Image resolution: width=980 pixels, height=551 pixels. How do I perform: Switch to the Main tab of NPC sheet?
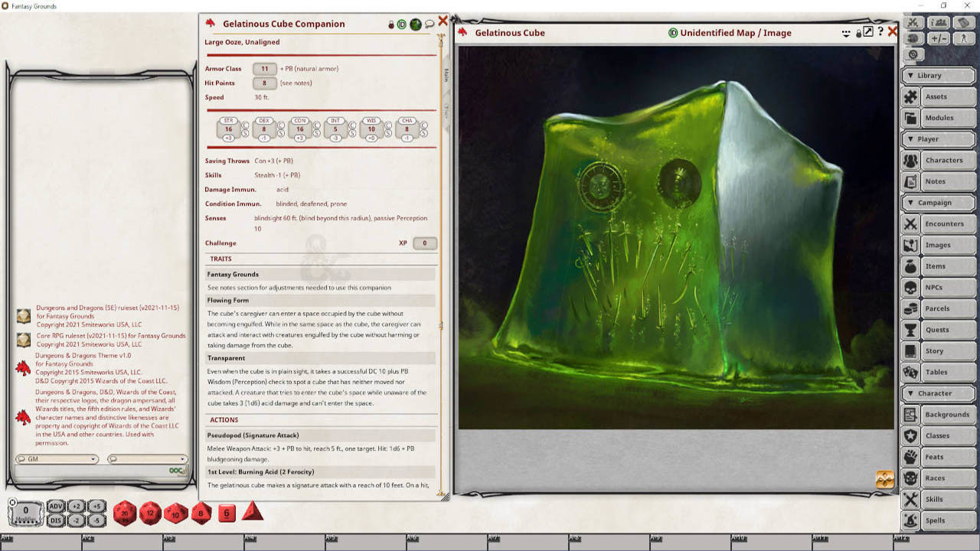click(446, 75)
